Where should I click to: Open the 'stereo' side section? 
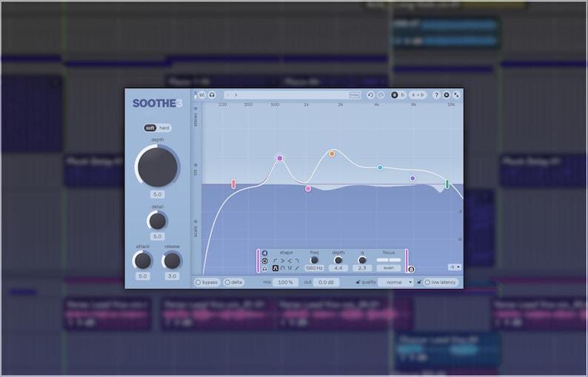196,117
